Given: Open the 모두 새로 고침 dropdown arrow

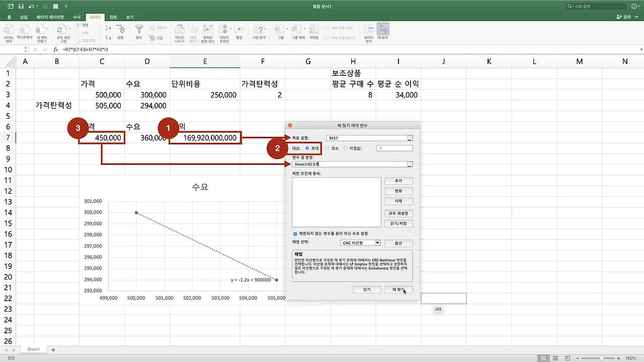Looking at the screenshot, I should coord(69,30).
